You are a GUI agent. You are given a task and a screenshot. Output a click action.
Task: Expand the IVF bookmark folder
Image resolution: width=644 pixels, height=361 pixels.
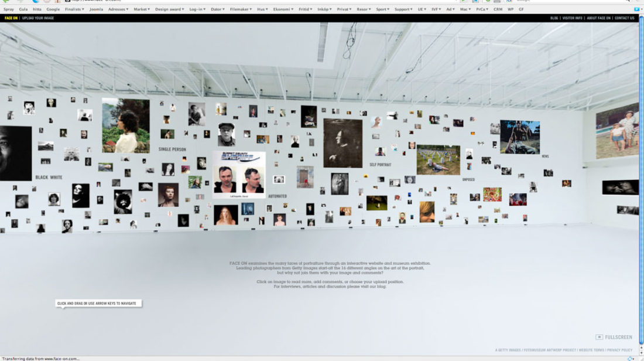pos(437,9)
